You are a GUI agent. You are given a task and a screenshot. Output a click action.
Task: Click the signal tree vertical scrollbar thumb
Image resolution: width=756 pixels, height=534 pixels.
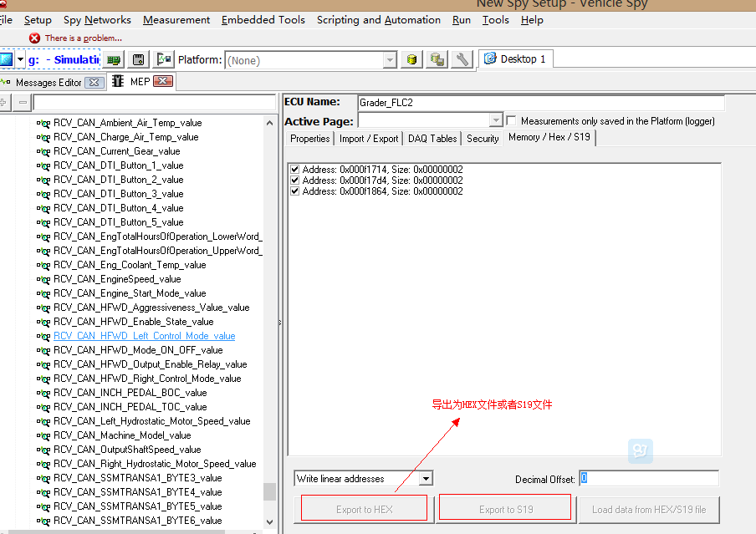click(269, 491)
